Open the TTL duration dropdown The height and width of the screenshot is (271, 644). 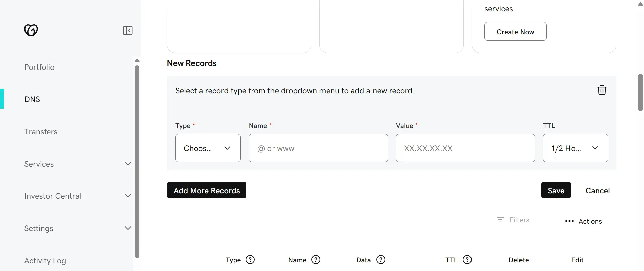point(575,148)
